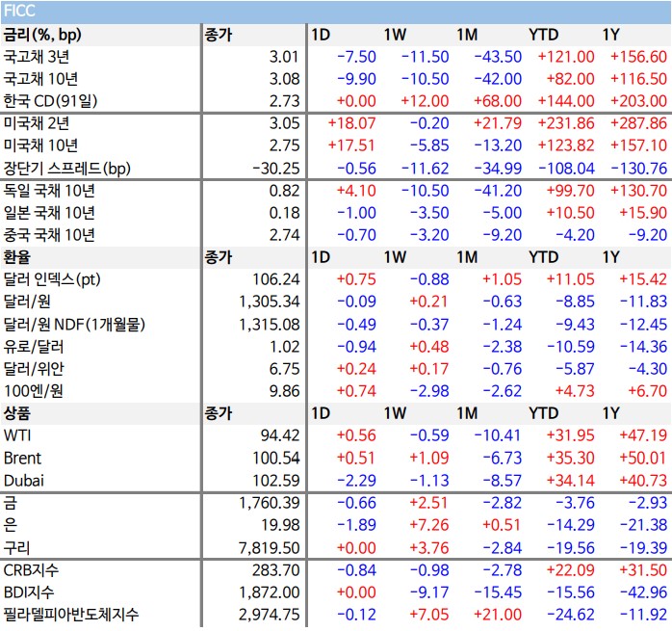Click the 상품 section header
This screenshot has height=631, width=672.
[17, 413]
